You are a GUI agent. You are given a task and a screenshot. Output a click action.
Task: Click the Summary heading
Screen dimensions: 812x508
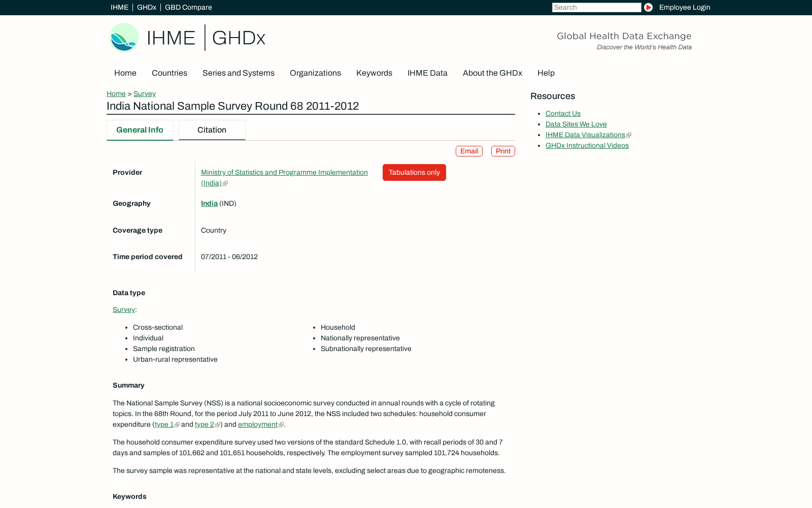click(x=128, y=385)
